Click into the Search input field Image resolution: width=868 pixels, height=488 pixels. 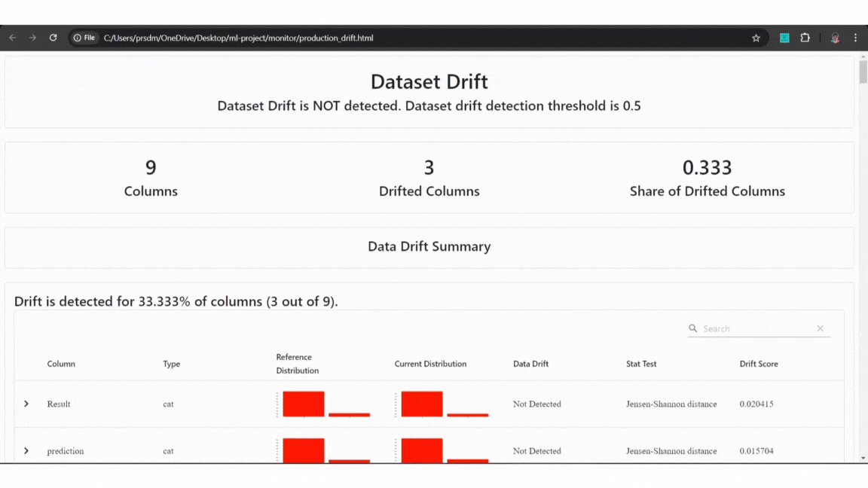click(x=757, y=328)
